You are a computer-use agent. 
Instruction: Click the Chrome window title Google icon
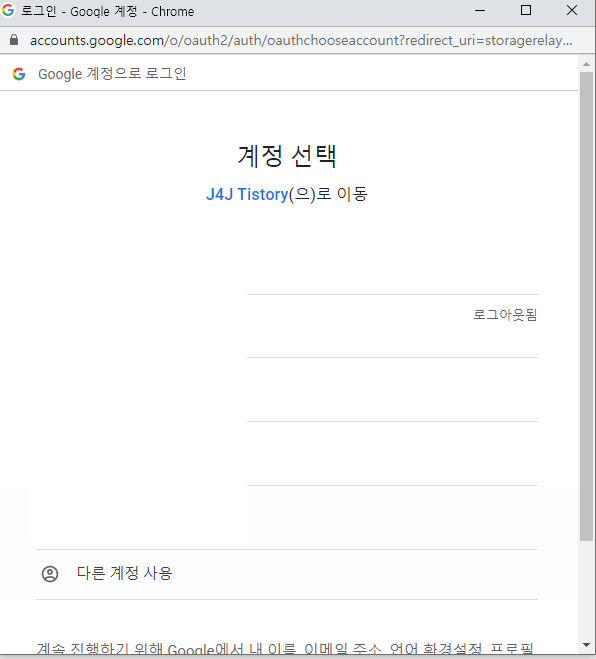[x=8, y=10]
